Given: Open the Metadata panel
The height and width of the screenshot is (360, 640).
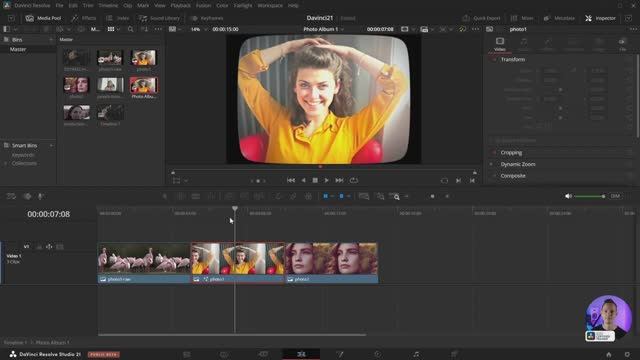Looking at the screenshot, I should [559, 18].
